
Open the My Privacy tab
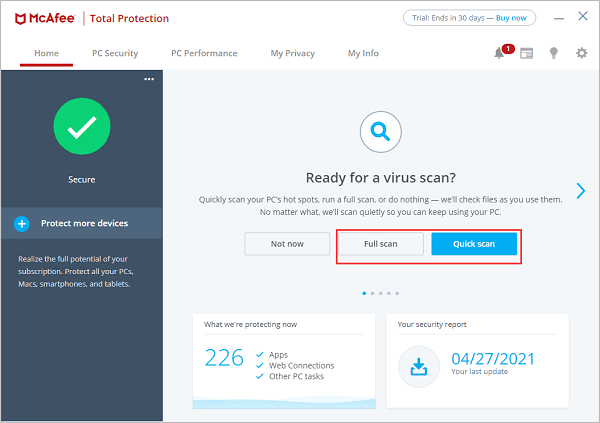click(292, 53)
